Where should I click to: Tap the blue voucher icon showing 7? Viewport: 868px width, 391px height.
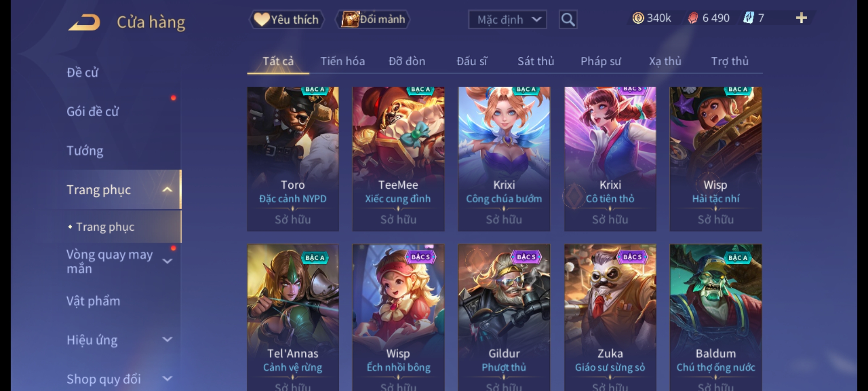pos(748,18)
